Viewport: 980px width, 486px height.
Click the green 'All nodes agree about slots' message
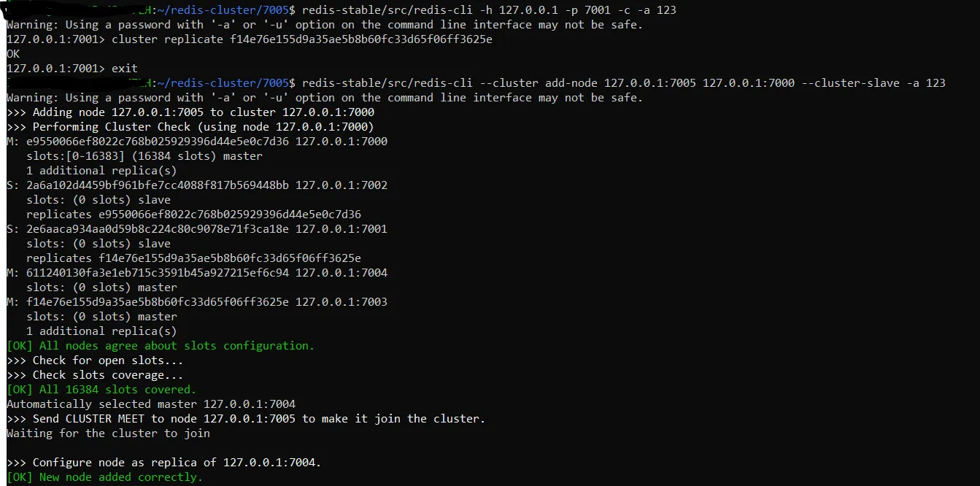(x=161, y=346)
